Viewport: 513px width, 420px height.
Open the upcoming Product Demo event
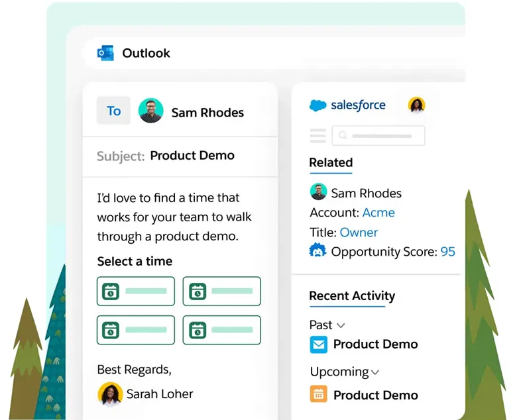(x=375, y=395)
